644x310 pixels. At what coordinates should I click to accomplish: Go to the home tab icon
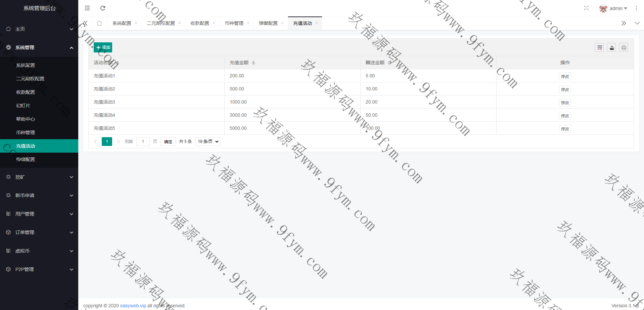(99, 23)
